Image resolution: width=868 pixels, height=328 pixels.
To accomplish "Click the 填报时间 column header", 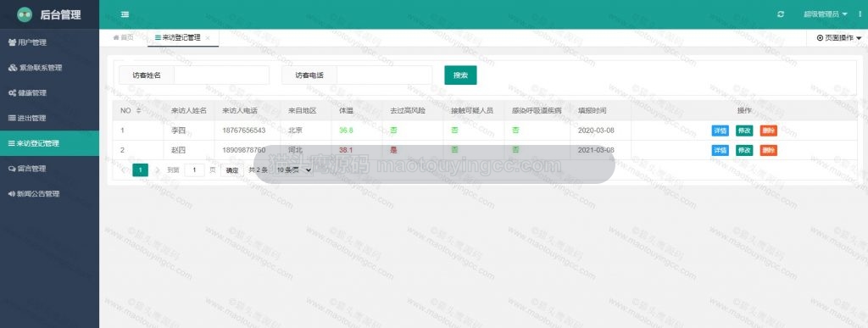I will click(593, 111).
